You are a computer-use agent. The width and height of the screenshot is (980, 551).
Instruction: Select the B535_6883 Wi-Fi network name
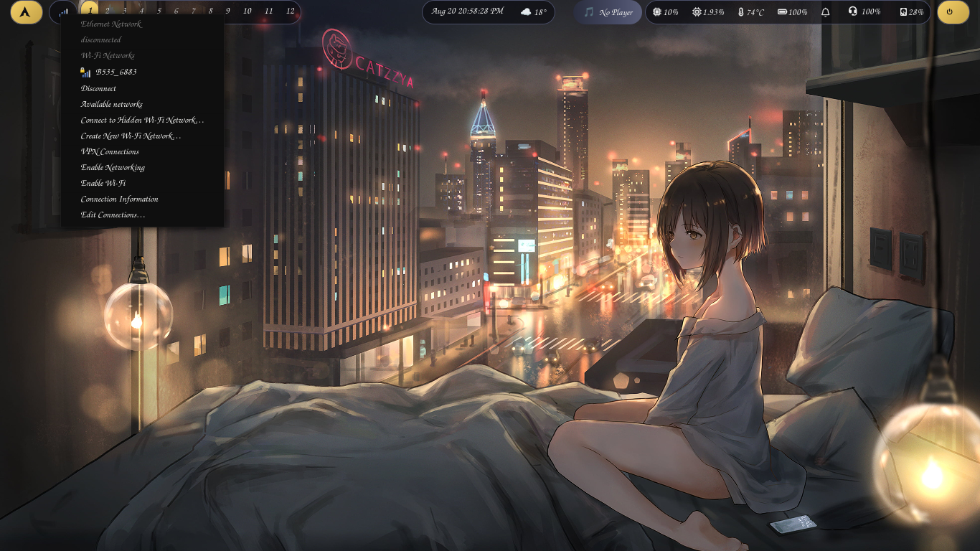click(x=116, y=72)
